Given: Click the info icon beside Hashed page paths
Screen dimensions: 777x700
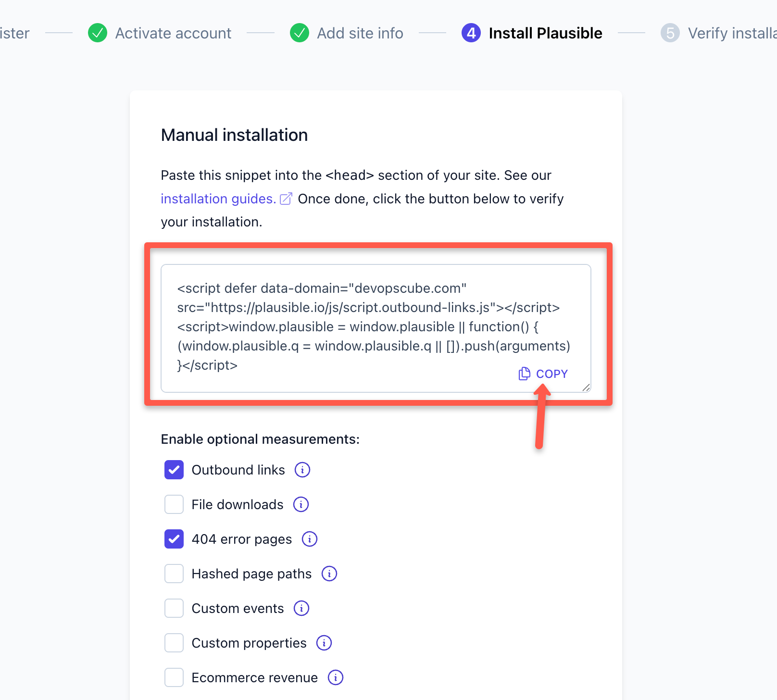Looking at the screenshot, I should tap(329, 574).
